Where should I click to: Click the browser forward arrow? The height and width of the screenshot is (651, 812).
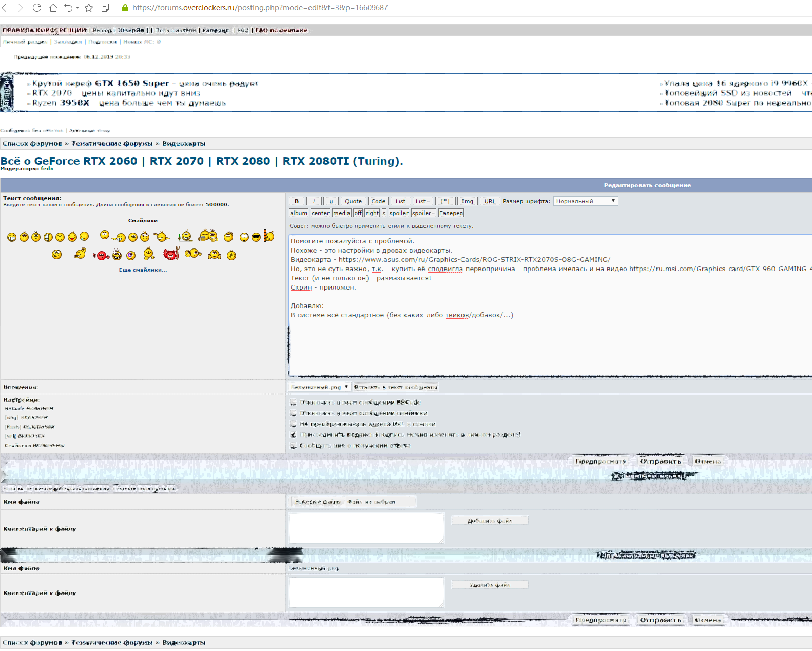coord(21,8)
